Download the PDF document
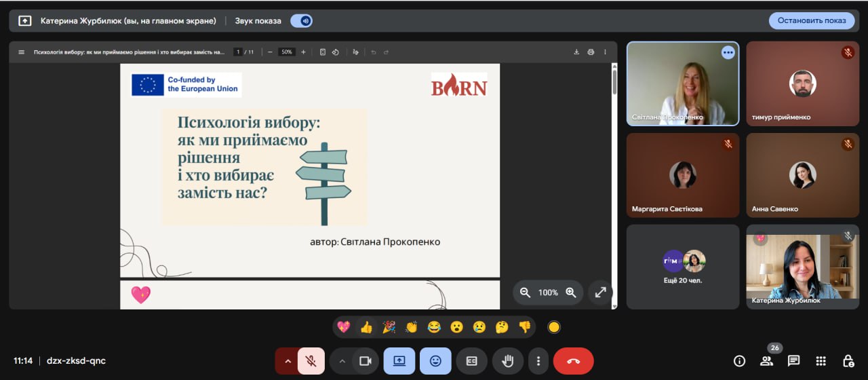Viewport: 868px width, 380px height. pyautogui.click(x=576, y=52)
